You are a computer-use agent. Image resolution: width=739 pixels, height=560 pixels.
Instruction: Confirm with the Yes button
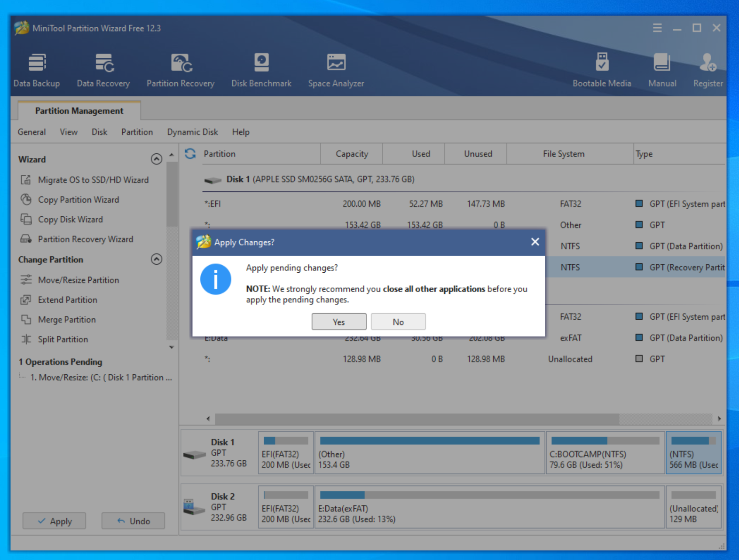coord(339,322)
